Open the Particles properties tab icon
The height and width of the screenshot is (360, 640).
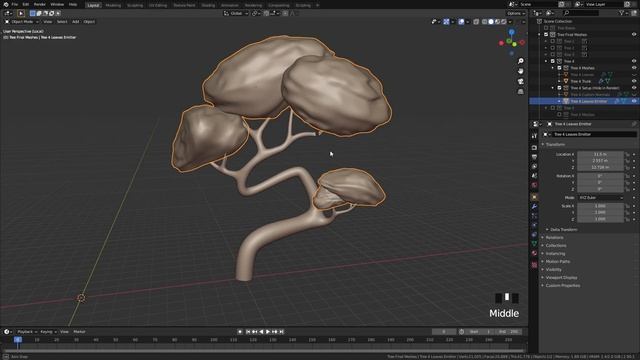pyautogui.click(x=534, y=216)
